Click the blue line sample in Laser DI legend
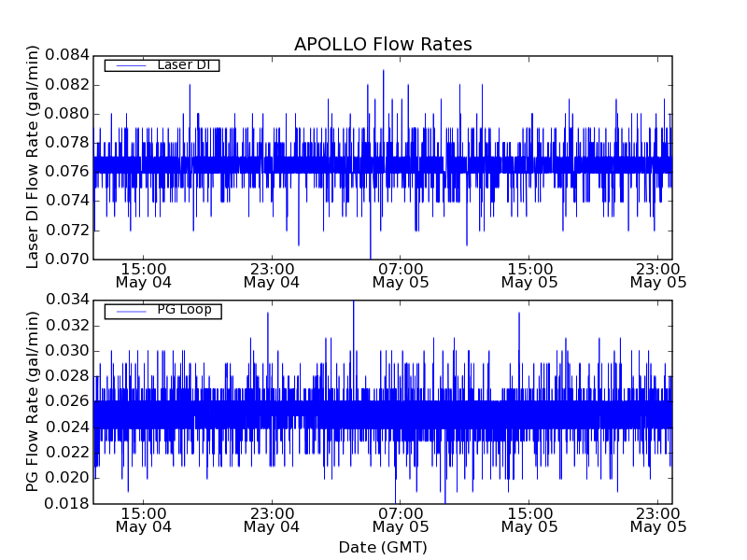Viewport: 747px width, 560px height. (129, 65)
